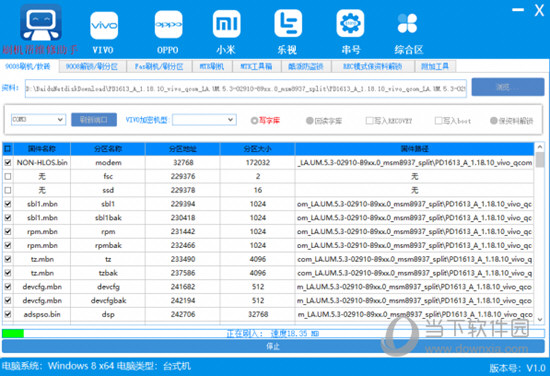
Task: Click the green flashing progress bar
Action: [13, 333]
